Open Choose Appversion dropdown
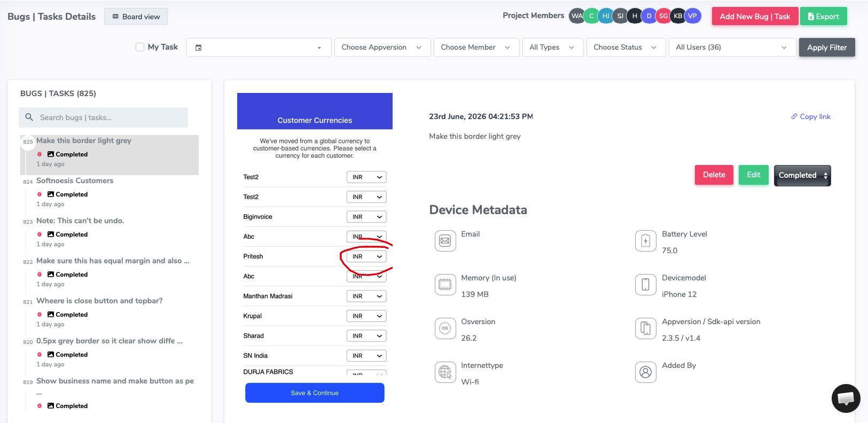This screenshot has width=868, height=423. click(382, 48)
